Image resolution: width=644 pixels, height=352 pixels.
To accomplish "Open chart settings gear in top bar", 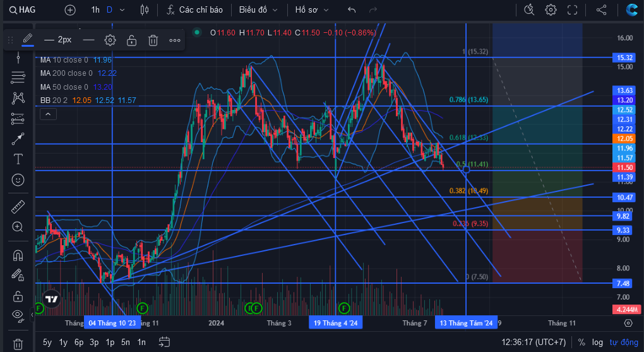I will click(x=551, y=10).
